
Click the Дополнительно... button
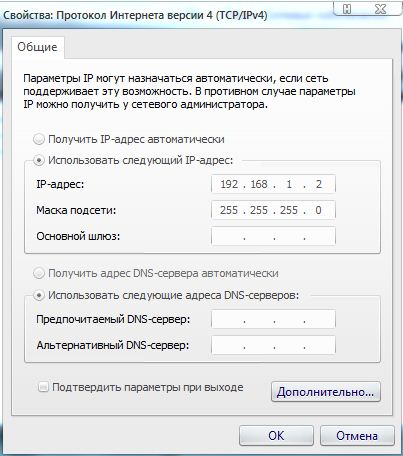click(x=325, y=392)
